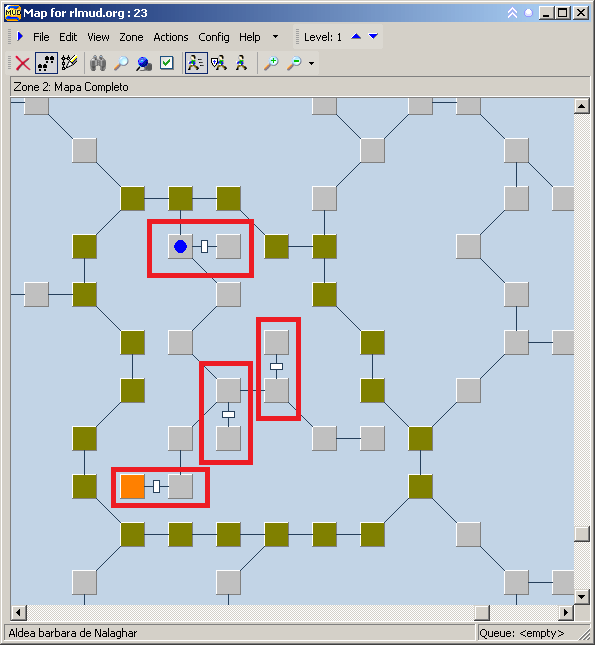Click the red X delete icon
Viewport: 597px width, 645px height.
23,63
